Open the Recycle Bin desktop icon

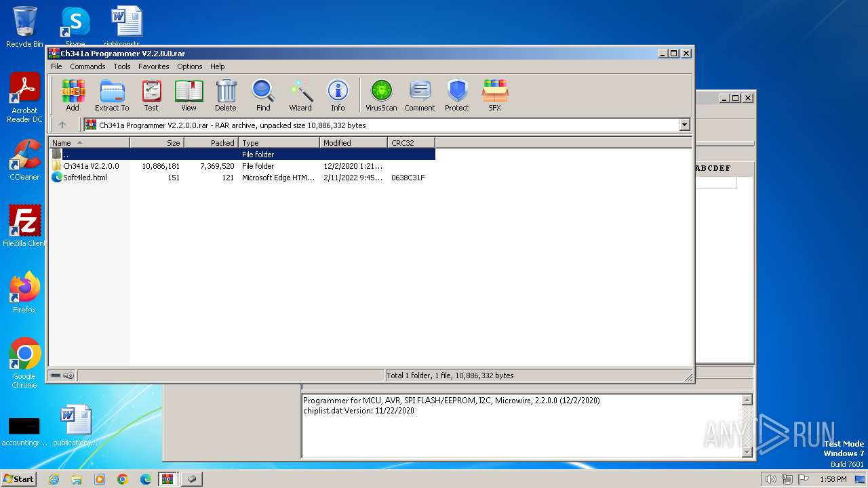coord(24,27)
